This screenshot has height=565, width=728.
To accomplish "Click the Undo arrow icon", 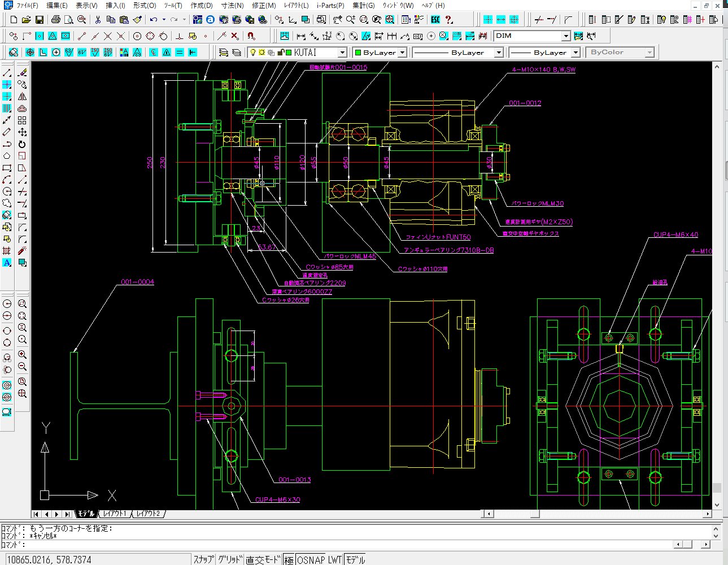I will coord(154,20).
